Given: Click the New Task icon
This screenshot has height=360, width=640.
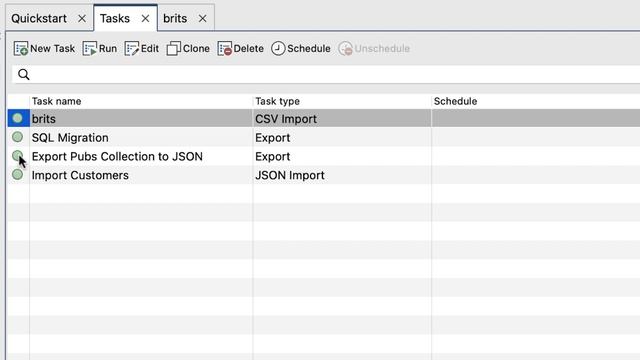Looking at the screenshot, I should click(x=21, y=49).
